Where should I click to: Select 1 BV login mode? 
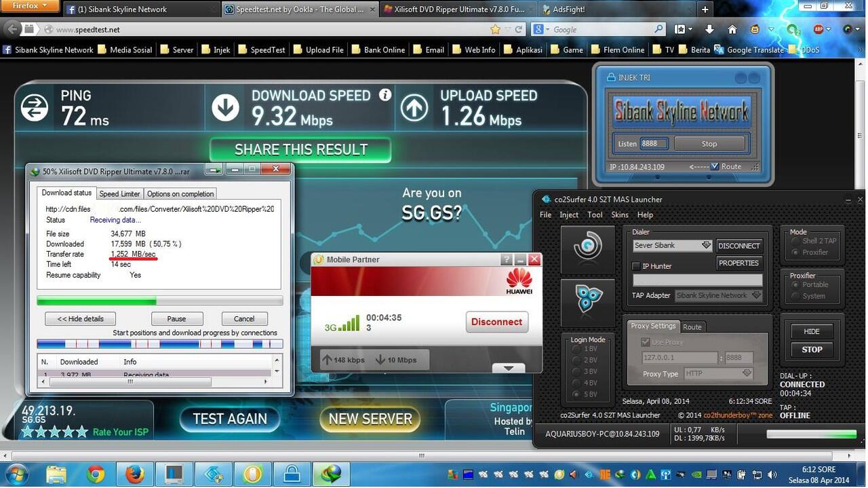click(x=577, y=349)
